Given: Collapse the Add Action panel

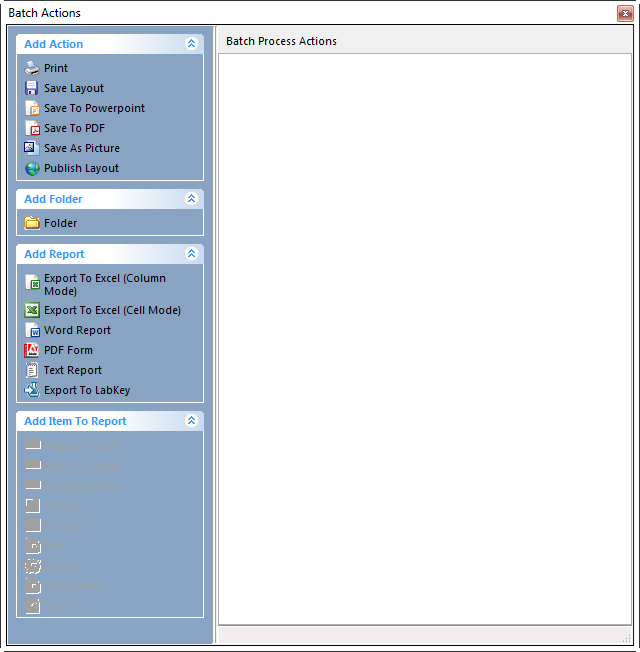Looking at the screenshot, I should (191, 44).
